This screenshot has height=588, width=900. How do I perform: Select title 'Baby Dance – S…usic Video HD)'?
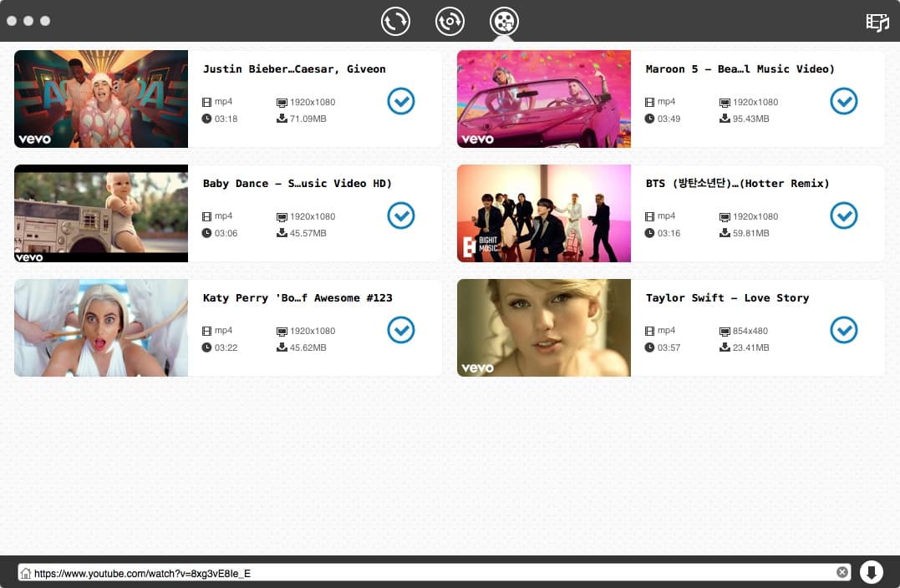(297, 184)
